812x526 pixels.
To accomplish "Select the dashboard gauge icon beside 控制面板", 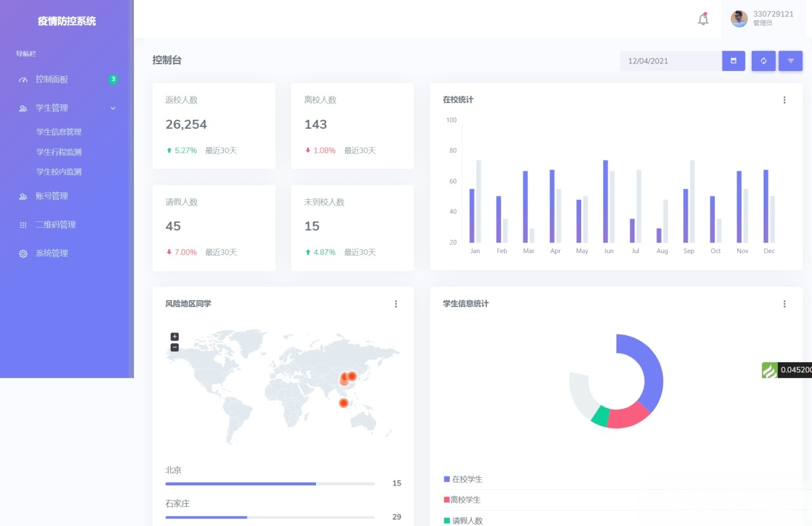I will (23, 79).
